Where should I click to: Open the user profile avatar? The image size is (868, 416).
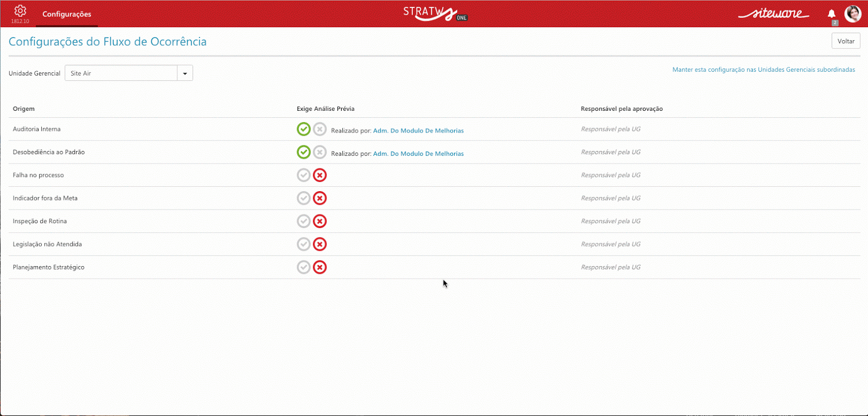(853, 14)
